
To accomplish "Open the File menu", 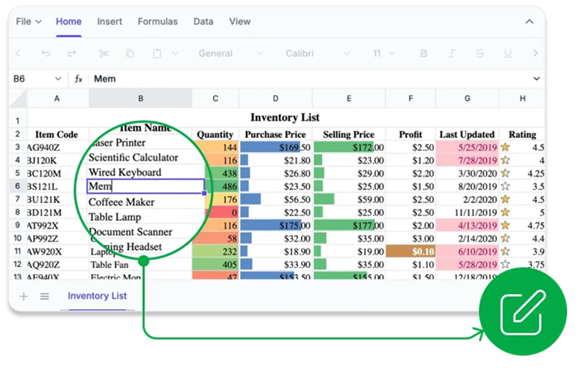I will tap(29, 22).
